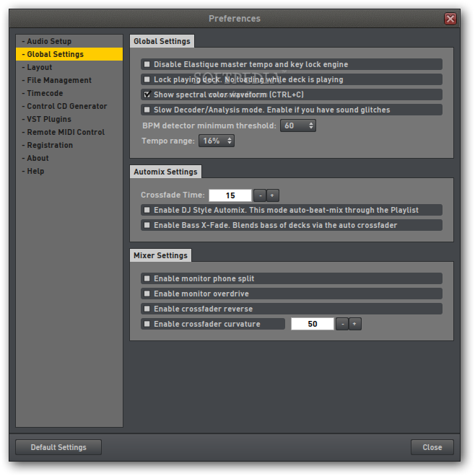
Task: Click the crossfader curvature value field
Action: (x=313, y=325)
